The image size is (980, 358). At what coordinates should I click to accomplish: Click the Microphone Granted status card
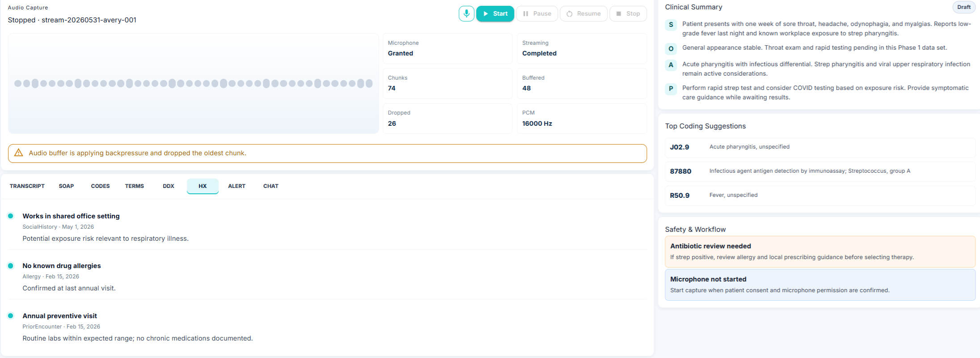[x=448, y=48]
